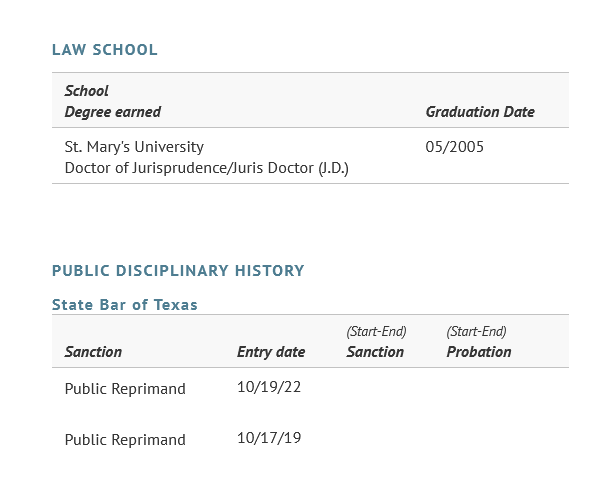598x487 pixels.
Task: Click the School column header
Action: point(86,91)
